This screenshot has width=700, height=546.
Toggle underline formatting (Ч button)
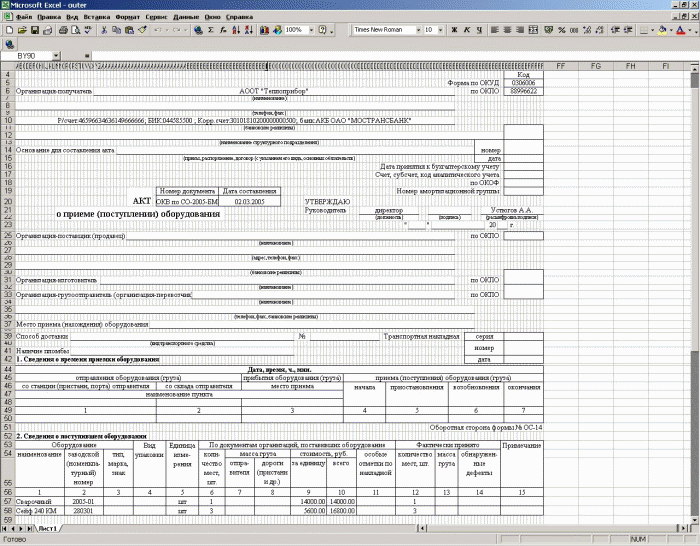click(479, 30)
